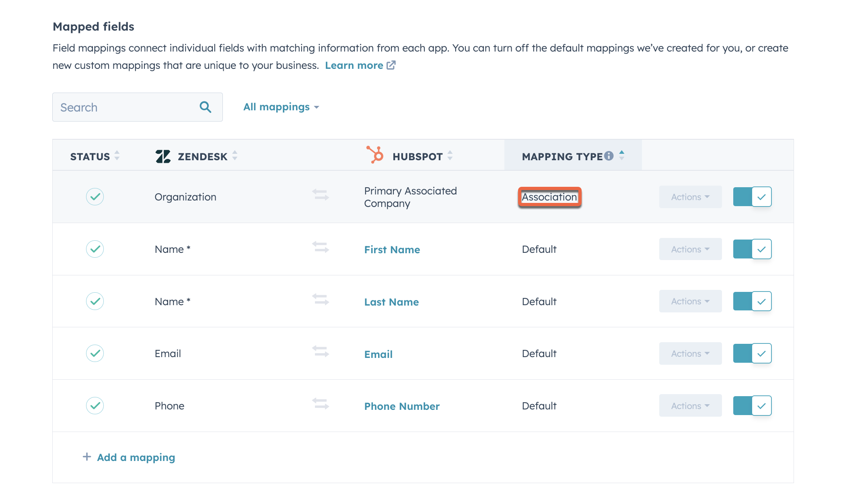
Task: Click the green status checkmark on the Organization row
Action: (x=95, y=197)
